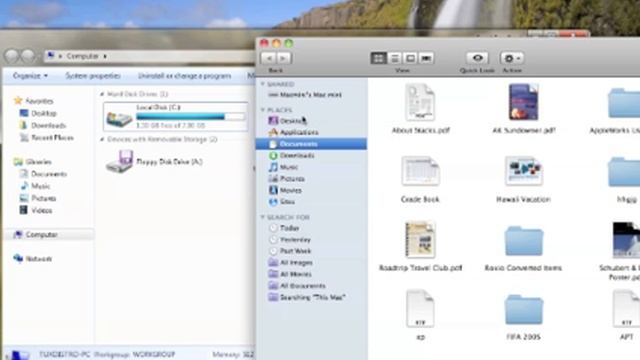
Task: Click System properties in Explorer toolbar
Action: (x=93, y=76)
